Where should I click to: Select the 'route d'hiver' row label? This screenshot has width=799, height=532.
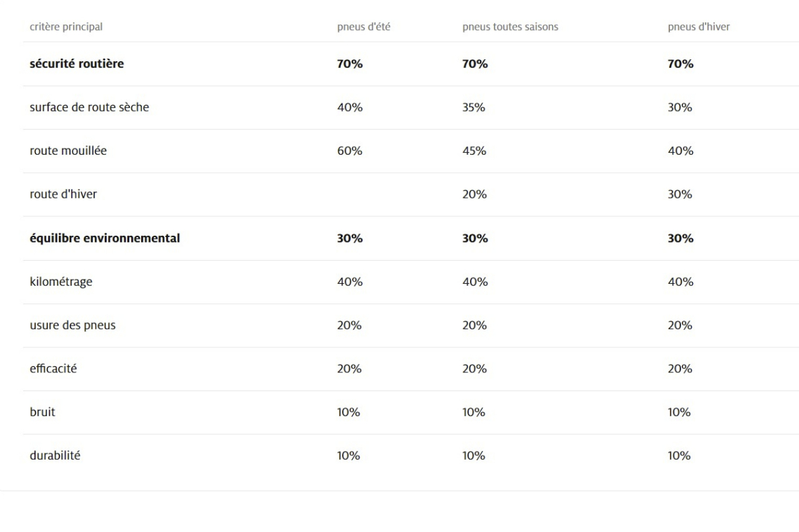point(63,195)
